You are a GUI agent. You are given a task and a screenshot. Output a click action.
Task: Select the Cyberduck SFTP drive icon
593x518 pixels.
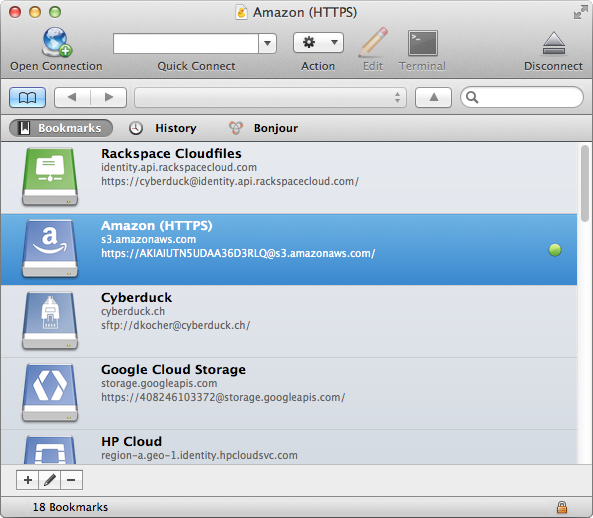50,321
